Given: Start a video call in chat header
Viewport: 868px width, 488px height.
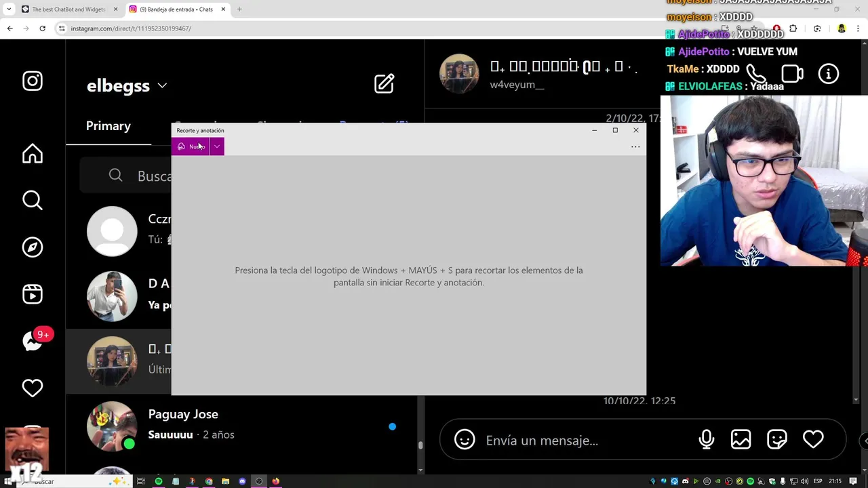Looking at the screenshot, I should coord(792,74).
